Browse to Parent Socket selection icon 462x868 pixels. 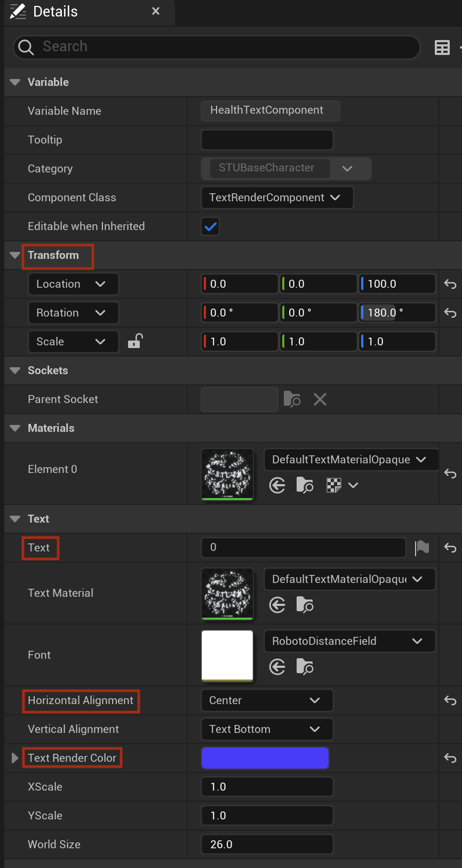tap(292, 399)
